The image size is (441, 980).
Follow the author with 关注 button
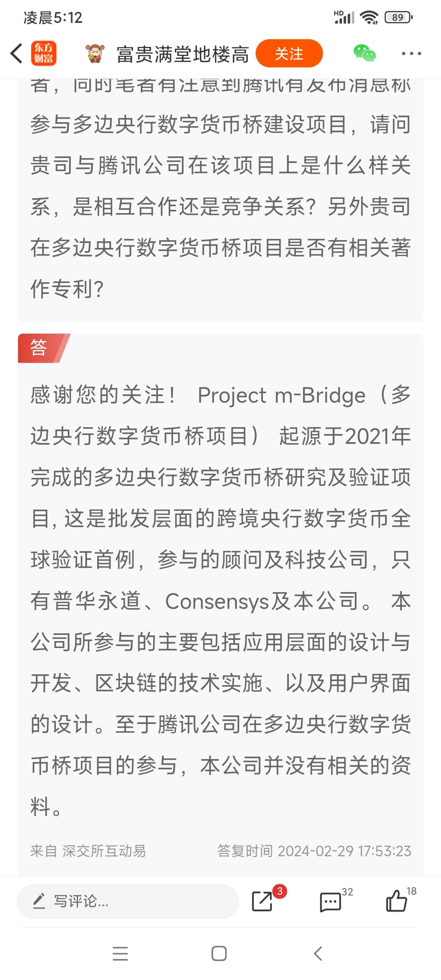(x=289, y=53)
